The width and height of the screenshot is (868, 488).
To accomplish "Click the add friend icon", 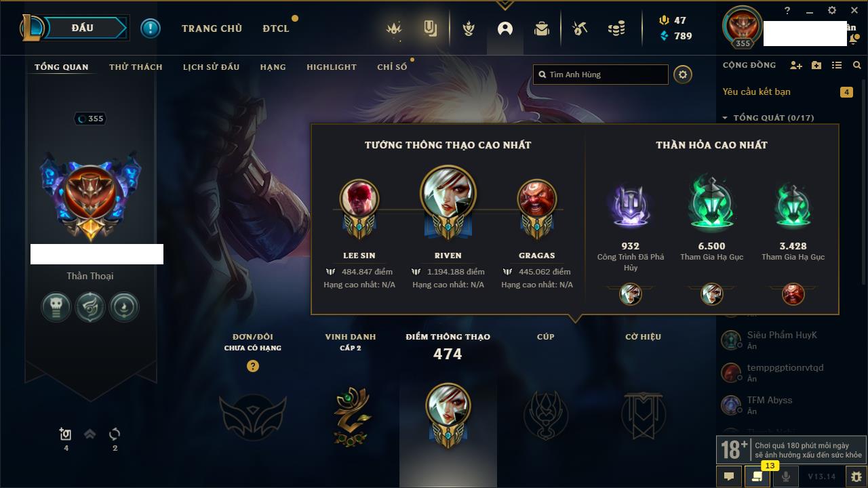I will [796, 65].
